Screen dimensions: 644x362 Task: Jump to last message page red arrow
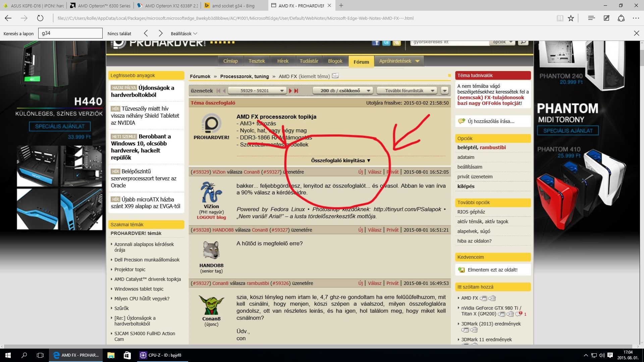(296, 90)
